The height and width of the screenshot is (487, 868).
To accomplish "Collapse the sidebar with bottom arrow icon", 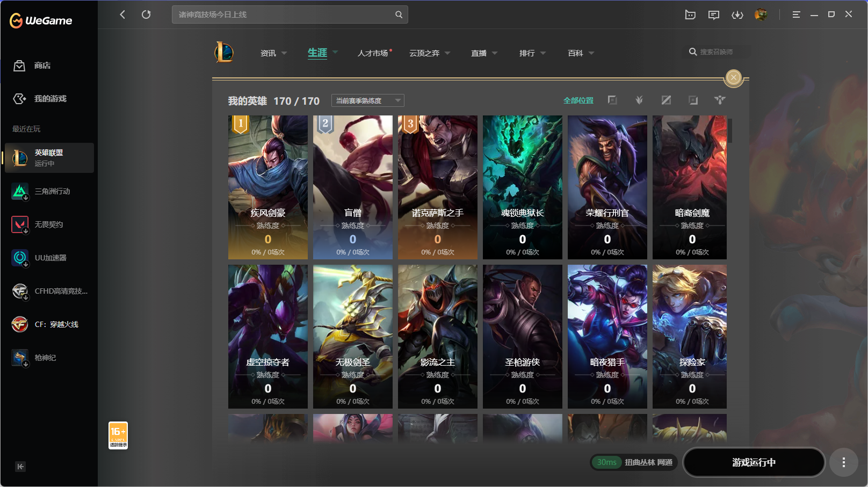I will (20, 467).
